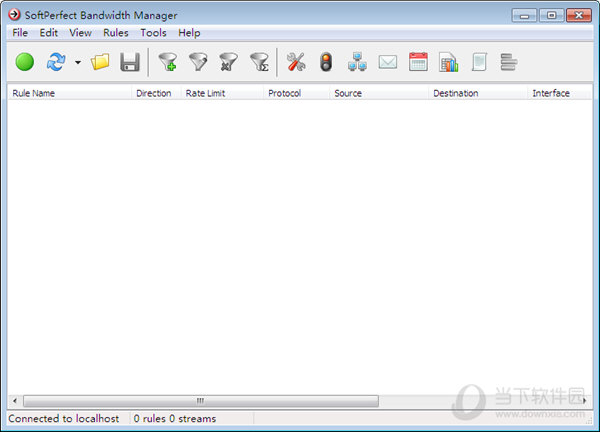Open the Rules menu

coord(116,33)
